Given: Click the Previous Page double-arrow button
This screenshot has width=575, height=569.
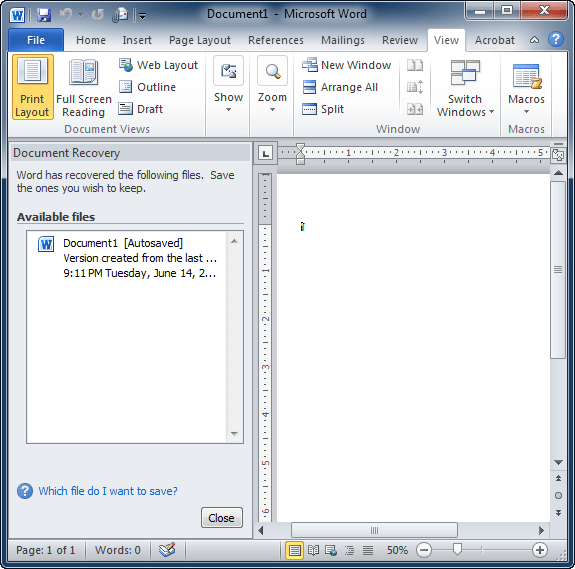Looking at the screenshot, I should pyautogui.click(x=558, y=478).
